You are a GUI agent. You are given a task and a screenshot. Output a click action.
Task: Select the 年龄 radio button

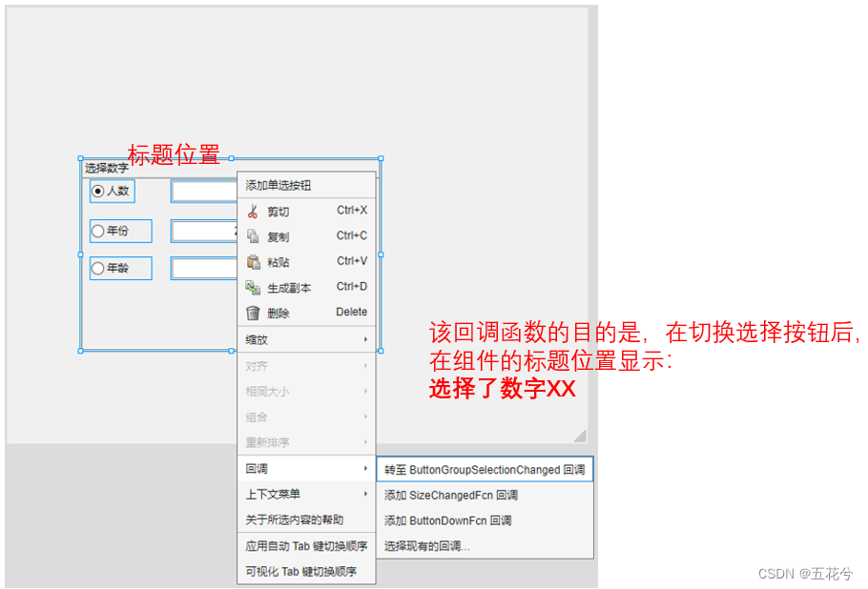tap(97, 268)
